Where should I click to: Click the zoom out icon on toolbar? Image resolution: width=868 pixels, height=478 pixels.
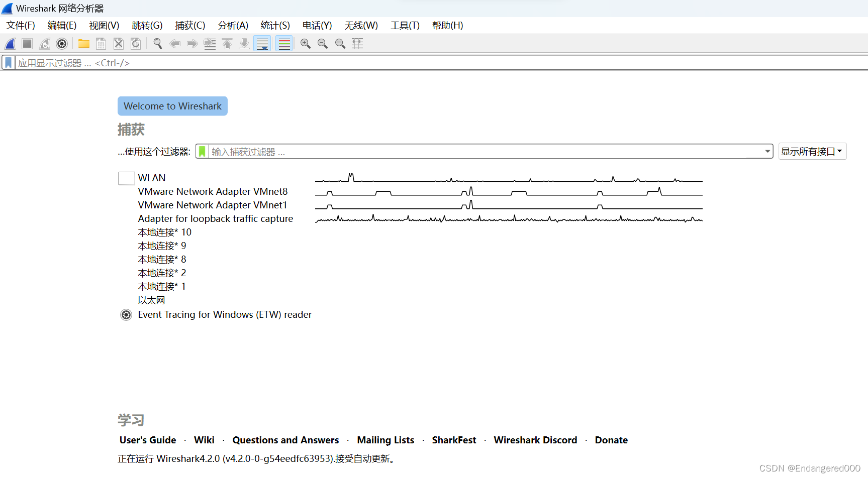tap(323, 44)
